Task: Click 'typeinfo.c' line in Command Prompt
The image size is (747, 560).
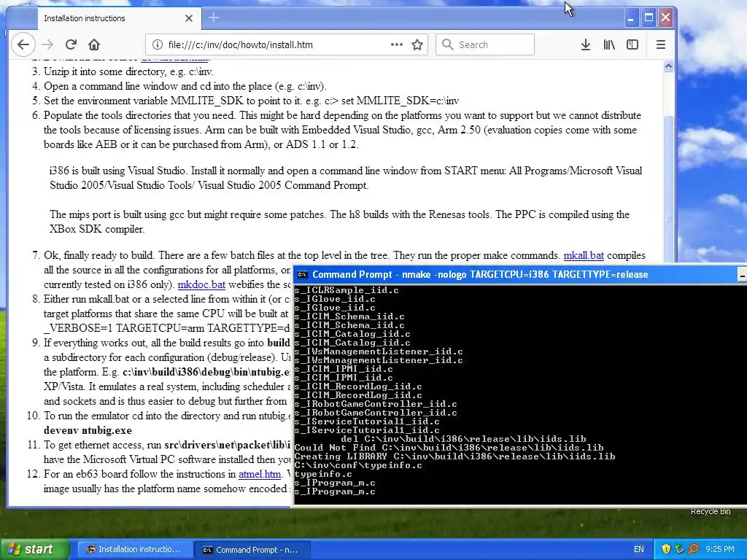Action: (x=323, y=474)
